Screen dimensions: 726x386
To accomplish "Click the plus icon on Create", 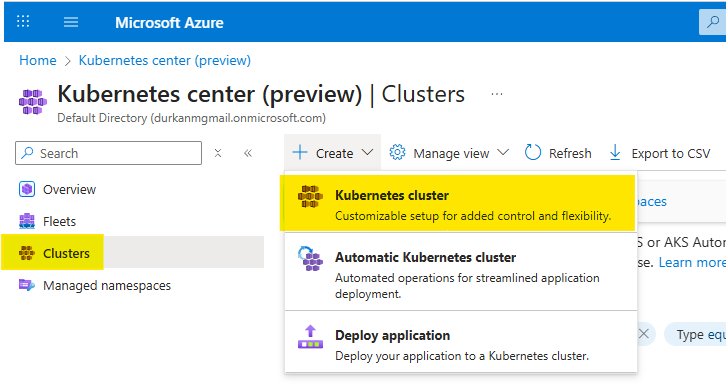I will pos(300,152).
